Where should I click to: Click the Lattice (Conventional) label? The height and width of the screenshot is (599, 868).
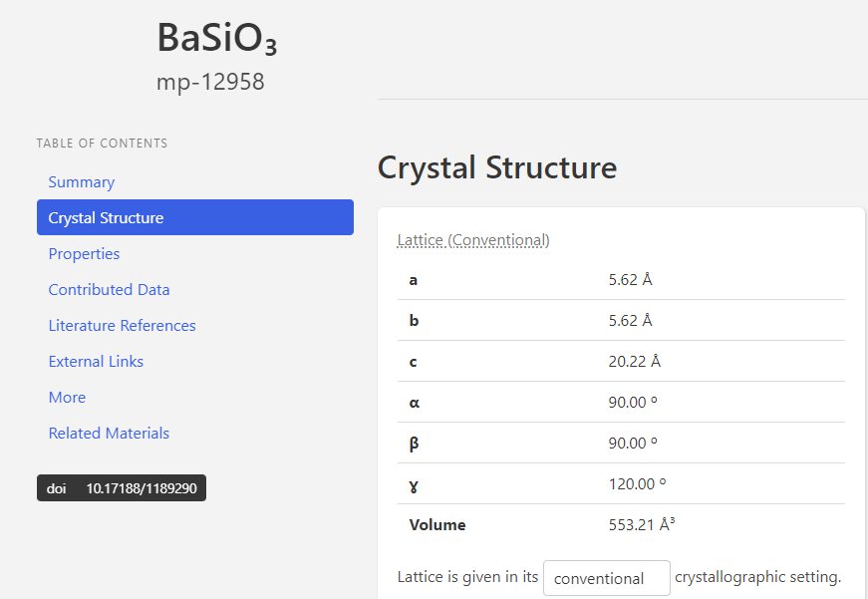click(473, 240)
